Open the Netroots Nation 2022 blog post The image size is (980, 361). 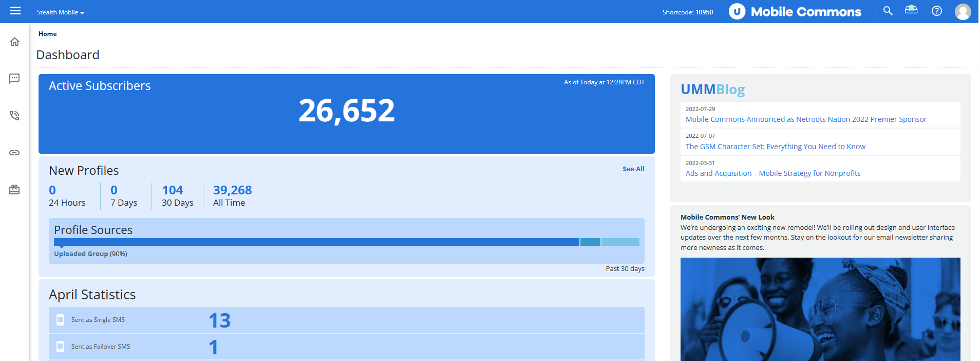pyautogui.click(x=806, y=119)
